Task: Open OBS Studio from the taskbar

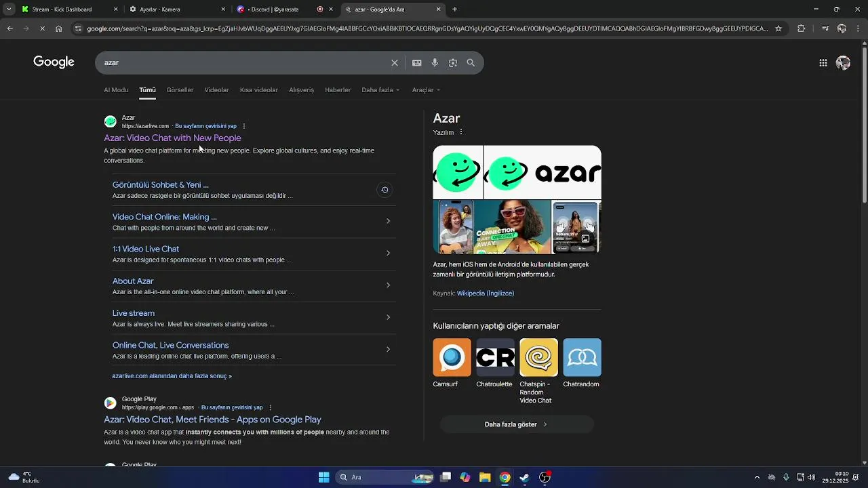Action: point(545,477)
